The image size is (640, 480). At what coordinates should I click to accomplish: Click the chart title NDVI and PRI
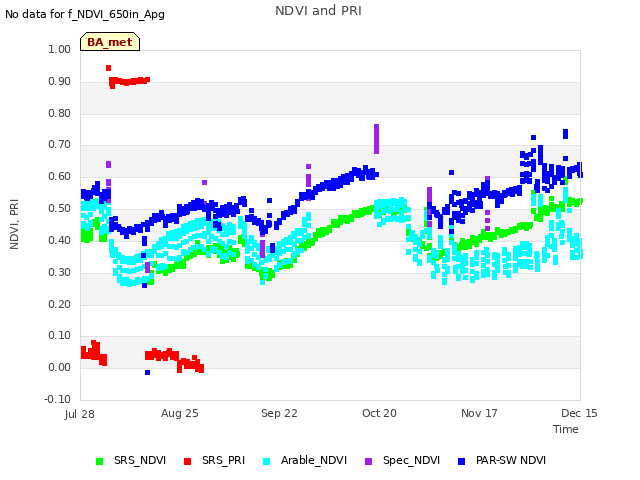pyautogui.click(x=318, y=11)
